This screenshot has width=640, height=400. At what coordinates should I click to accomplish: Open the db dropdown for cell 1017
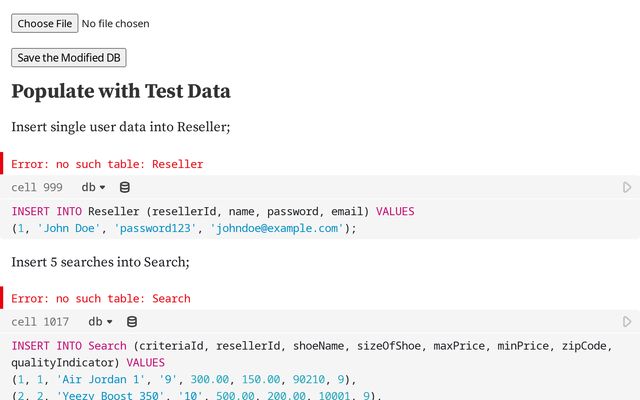pos(100,322)
